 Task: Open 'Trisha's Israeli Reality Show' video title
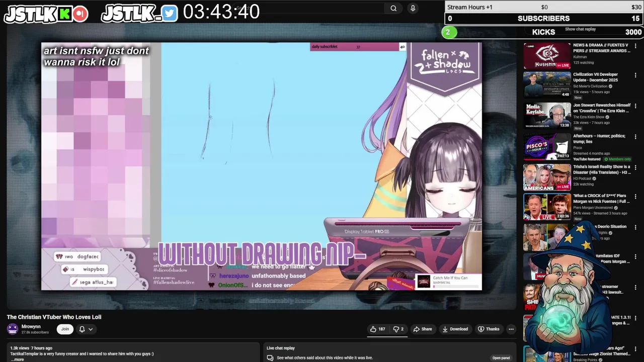(x=602, y=169)
